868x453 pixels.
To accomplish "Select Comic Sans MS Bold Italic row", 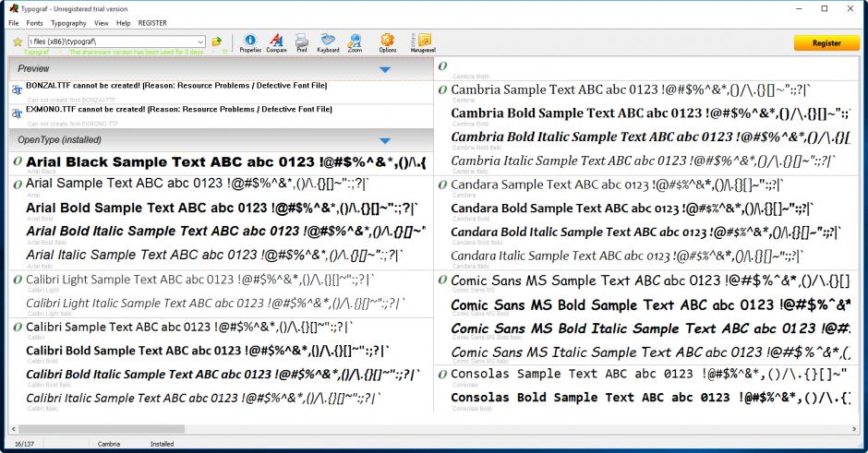I will coord(650,328).
